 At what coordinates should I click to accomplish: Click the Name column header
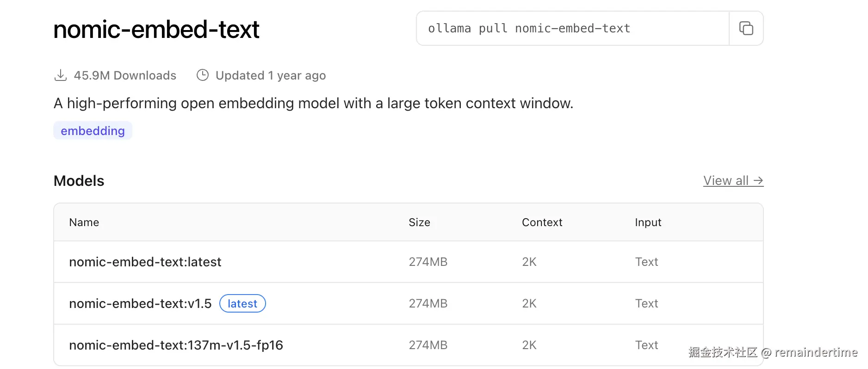(x=84, y=222)
